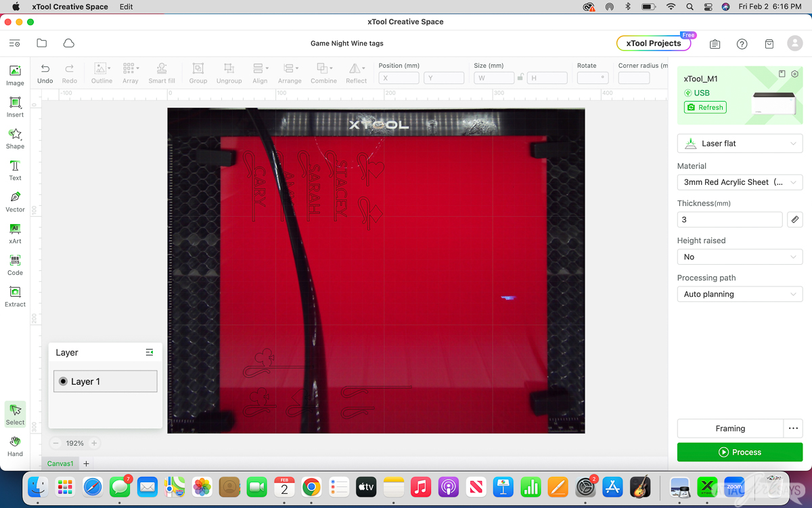Open the Laser flat mode dropdown
The width and height of the screenshot is (812, 508).
(x=740, y=143)
